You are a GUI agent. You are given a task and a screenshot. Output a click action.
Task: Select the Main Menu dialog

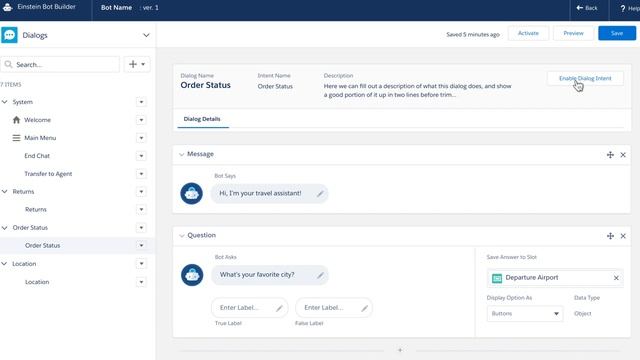point(40,138)
